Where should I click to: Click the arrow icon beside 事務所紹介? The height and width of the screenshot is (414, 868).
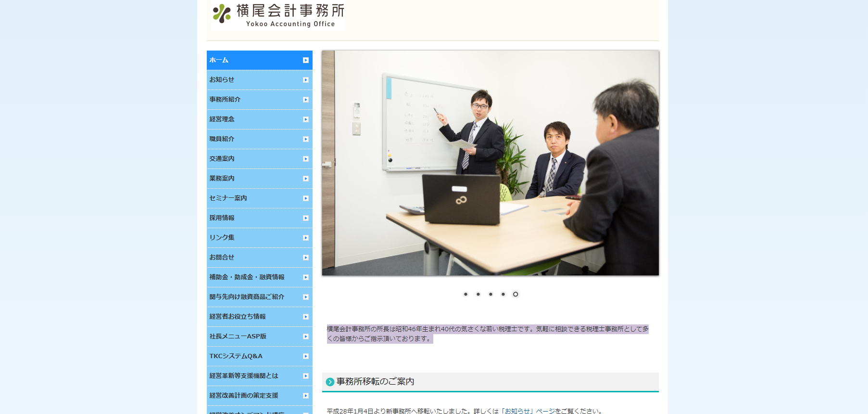(x=306, y=100)
